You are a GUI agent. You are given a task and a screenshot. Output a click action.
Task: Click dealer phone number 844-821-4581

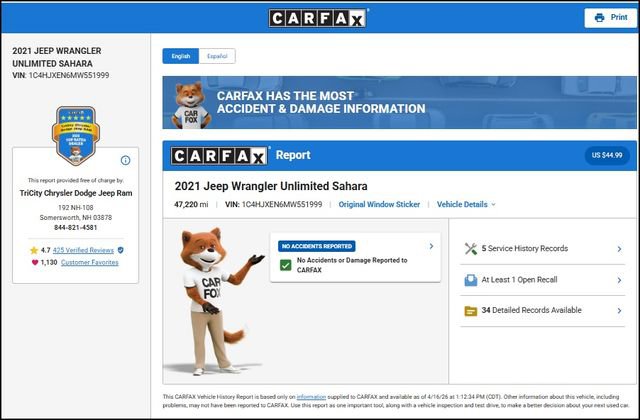pos(76,227)
